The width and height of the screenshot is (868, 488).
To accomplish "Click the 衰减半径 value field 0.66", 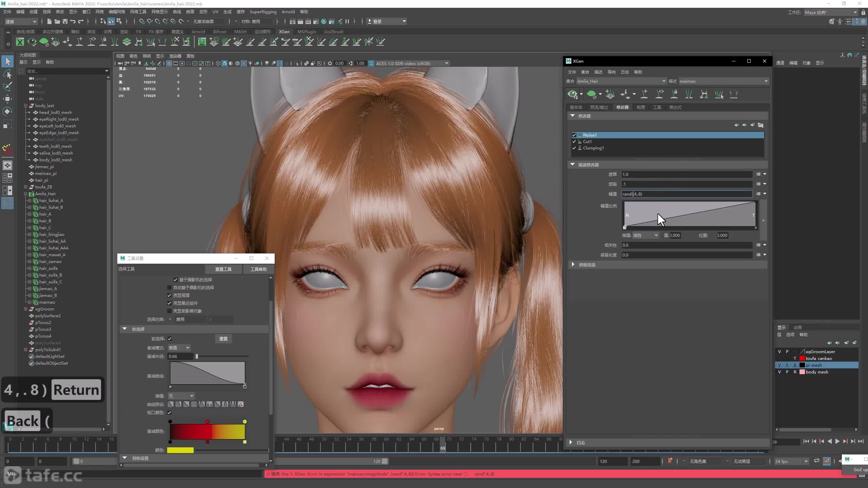I will coord(180,356).
